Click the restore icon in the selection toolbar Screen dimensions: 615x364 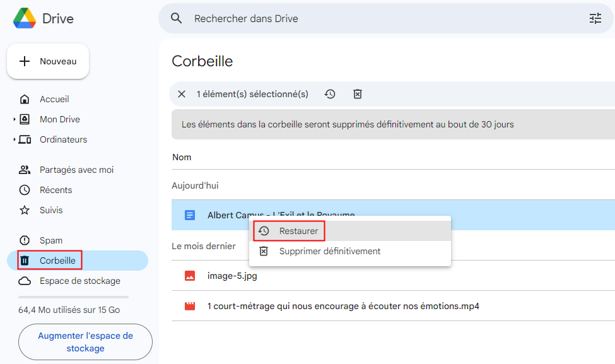point(330,93)
